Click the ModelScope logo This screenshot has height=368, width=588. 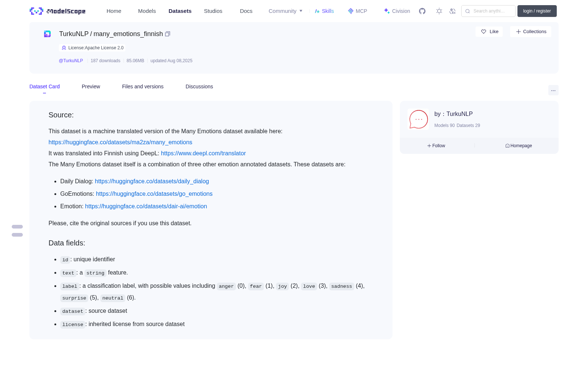point(58,11)
